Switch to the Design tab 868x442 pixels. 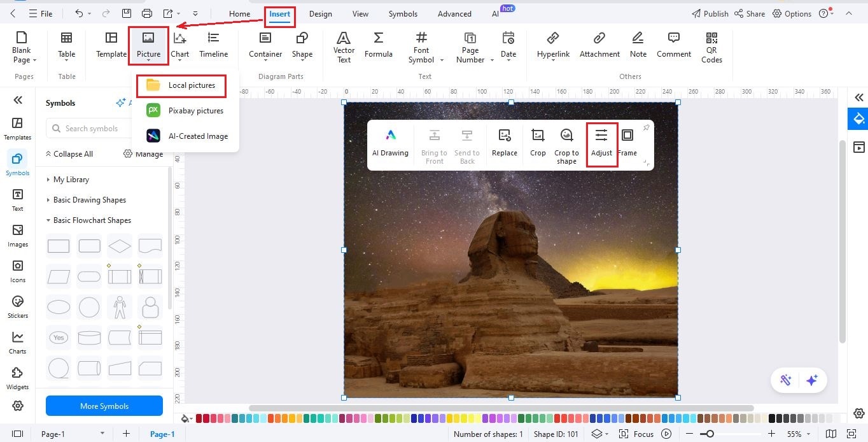click(x=321, y=13)
